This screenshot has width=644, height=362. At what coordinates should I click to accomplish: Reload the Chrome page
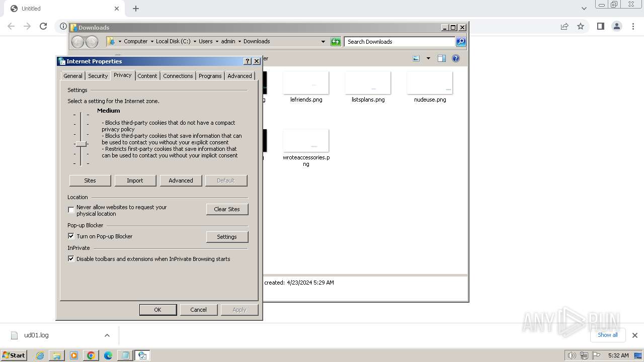(x=43, y=26)
